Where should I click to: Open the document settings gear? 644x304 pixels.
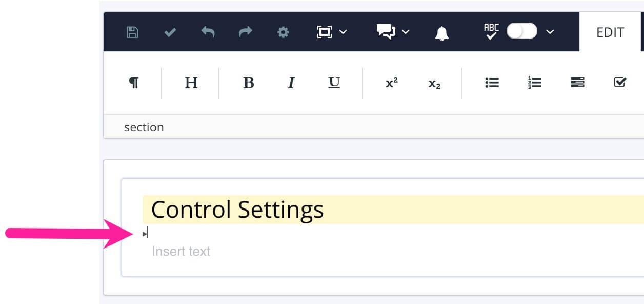(283, 32)
